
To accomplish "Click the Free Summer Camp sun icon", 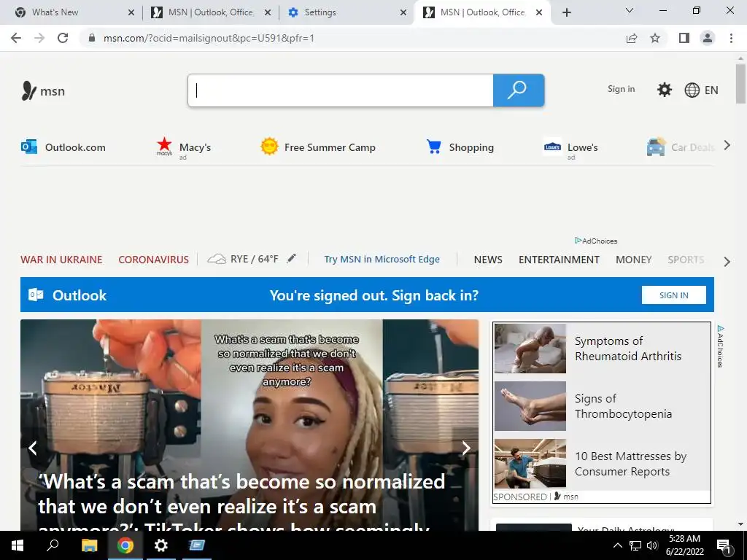I will pyautogui.click(x=269, y=146).
